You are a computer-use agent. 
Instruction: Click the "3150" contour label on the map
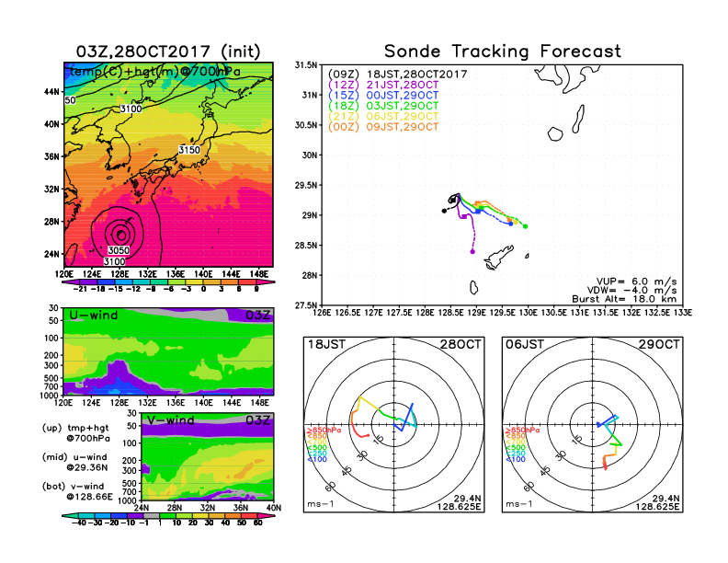[189, 150]
